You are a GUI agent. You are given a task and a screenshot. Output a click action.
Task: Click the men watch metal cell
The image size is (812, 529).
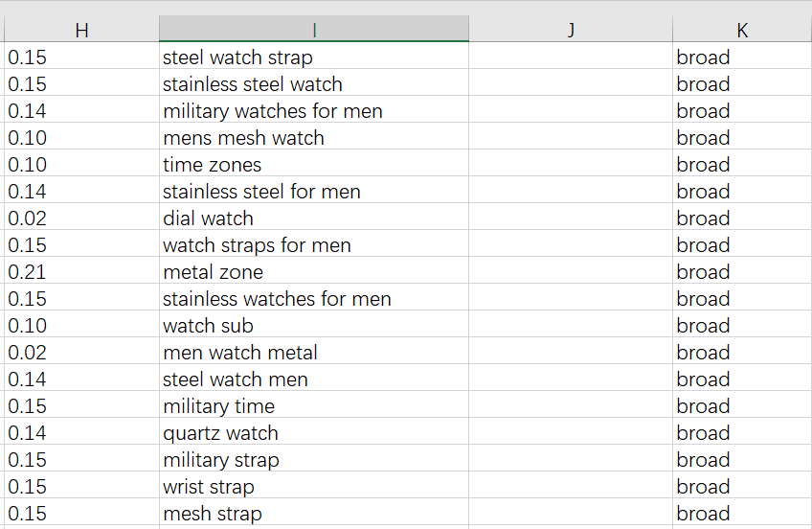pyautogui.click(x=314, y=353)
